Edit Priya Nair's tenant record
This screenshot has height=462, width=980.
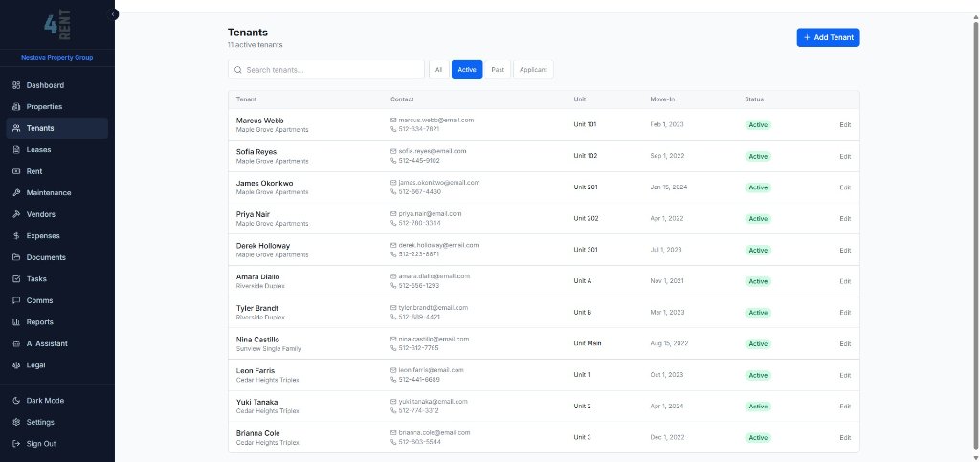click(845, 218)
